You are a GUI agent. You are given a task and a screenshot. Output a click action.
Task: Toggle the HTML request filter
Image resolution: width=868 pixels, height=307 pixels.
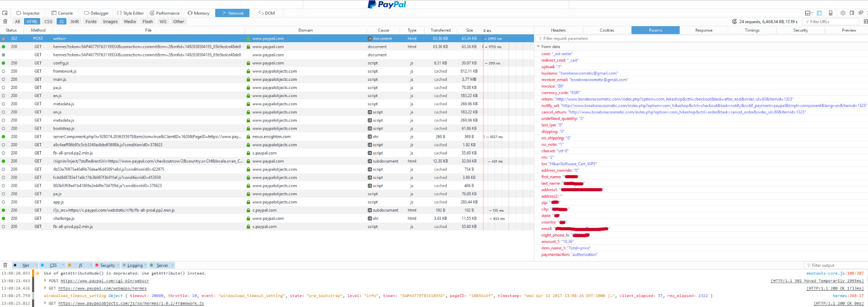pos(32,21)
